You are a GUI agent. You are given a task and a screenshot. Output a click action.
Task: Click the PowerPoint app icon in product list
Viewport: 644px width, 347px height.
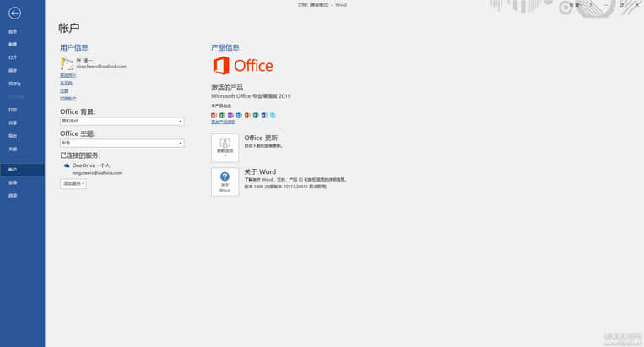tap(247, 116)
